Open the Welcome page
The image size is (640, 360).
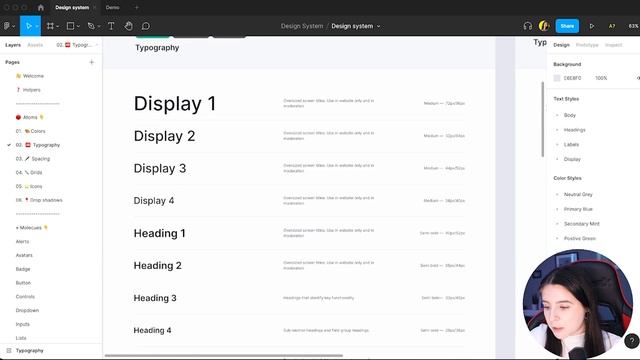[29, 76]
